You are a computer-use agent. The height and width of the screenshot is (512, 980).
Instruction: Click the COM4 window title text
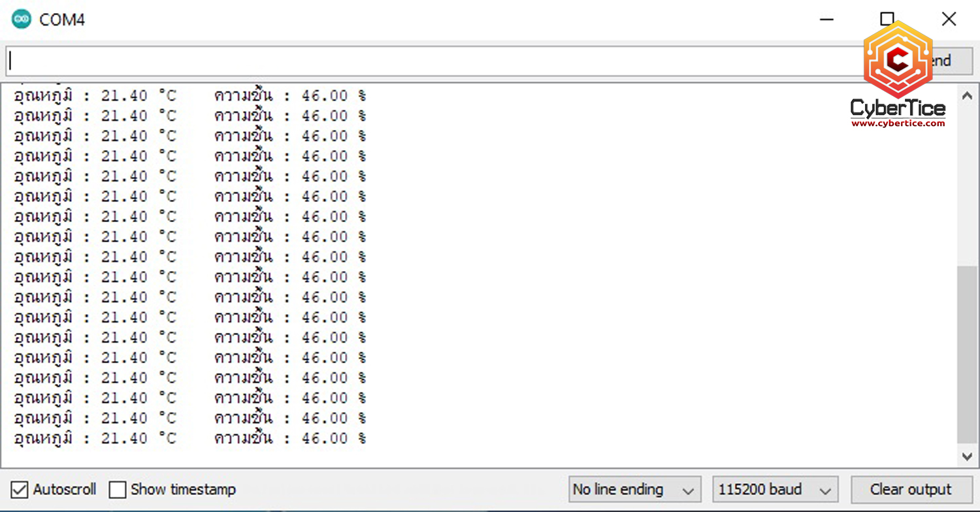[x=62, y=20]
